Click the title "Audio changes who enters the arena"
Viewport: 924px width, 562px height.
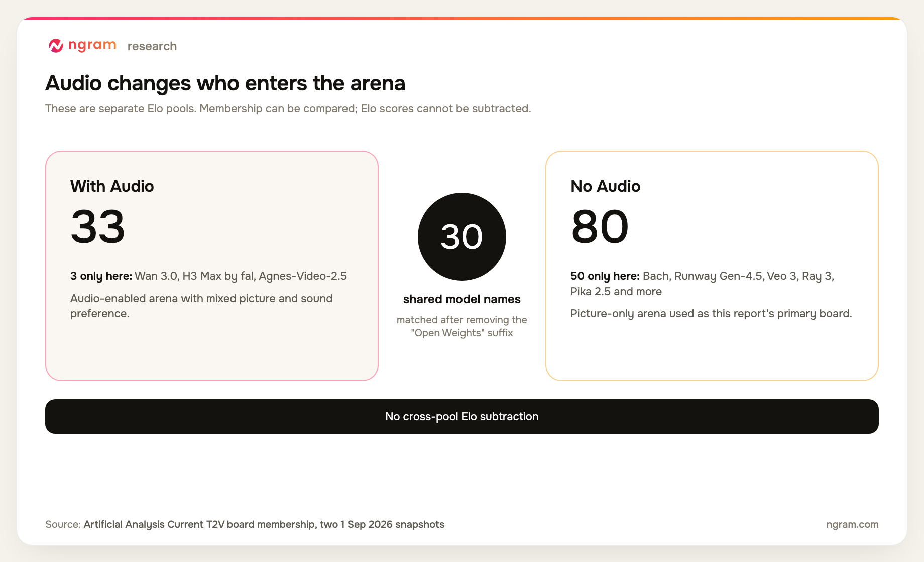coord(225,83)
